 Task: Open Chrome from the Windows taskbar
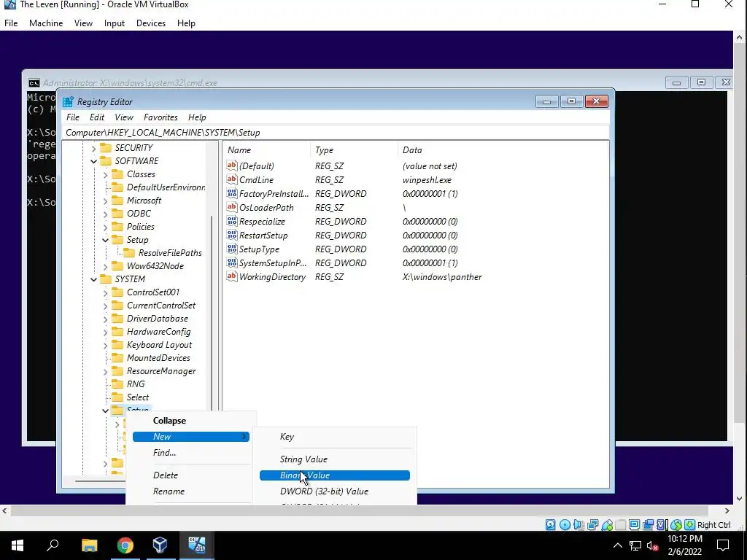coord(125,545)
